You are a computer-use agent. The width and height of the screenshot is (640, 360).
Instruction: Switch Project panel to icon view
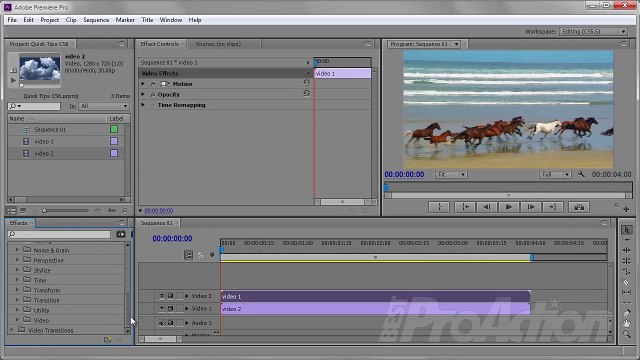(x=23, y=211)
